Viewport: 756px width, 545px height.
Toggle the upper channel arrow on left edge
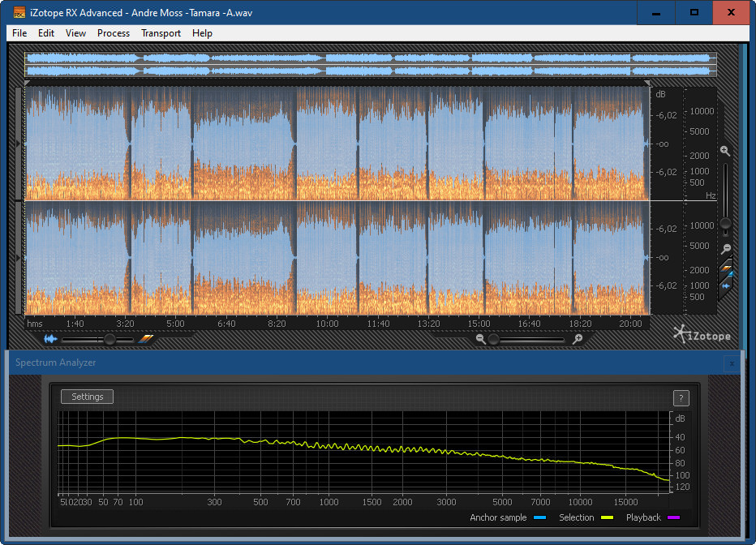(x=19, y=144)
